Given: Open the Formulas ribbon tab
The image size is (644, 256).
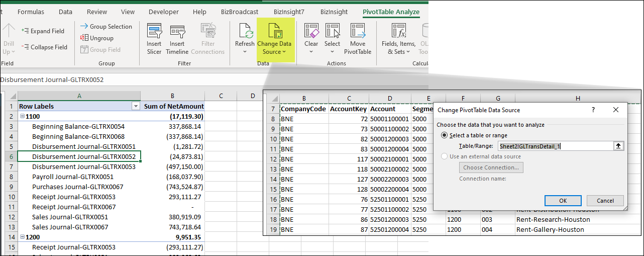Looking at the screenshot, I should tap(31, 12).
